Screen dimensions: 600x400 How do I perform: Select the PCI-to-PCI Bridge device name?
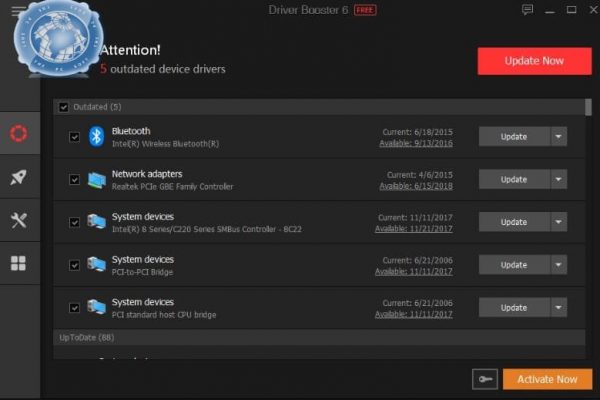142,272
